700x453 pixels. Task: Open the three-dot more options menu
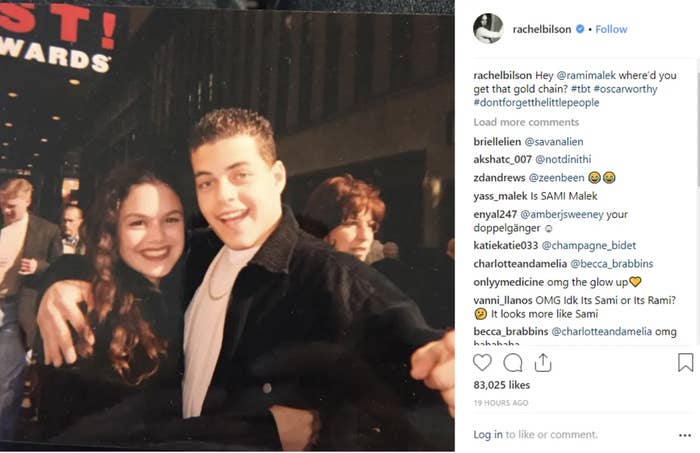click(684, 435)
